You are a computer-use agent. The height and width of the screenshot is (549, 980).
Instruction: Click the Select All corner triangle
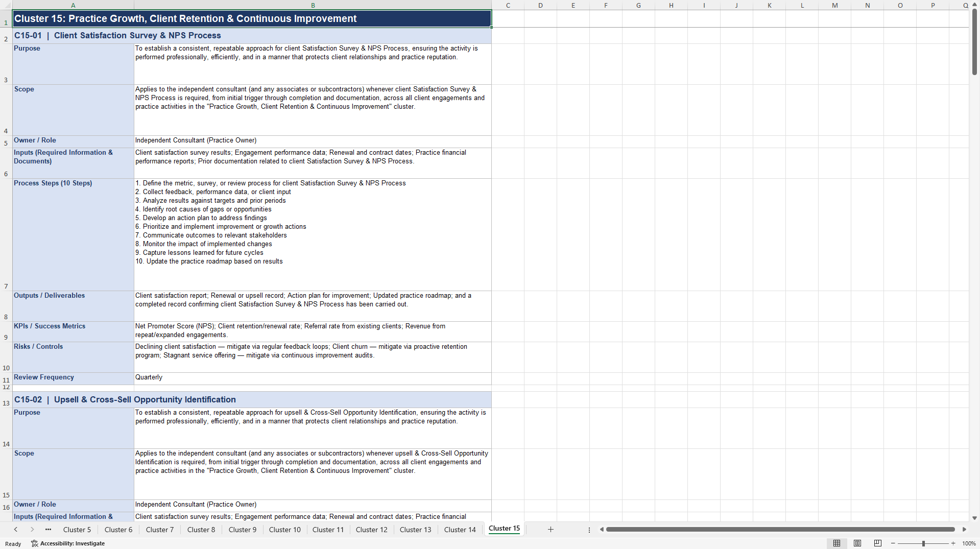[x=6, y=5]
